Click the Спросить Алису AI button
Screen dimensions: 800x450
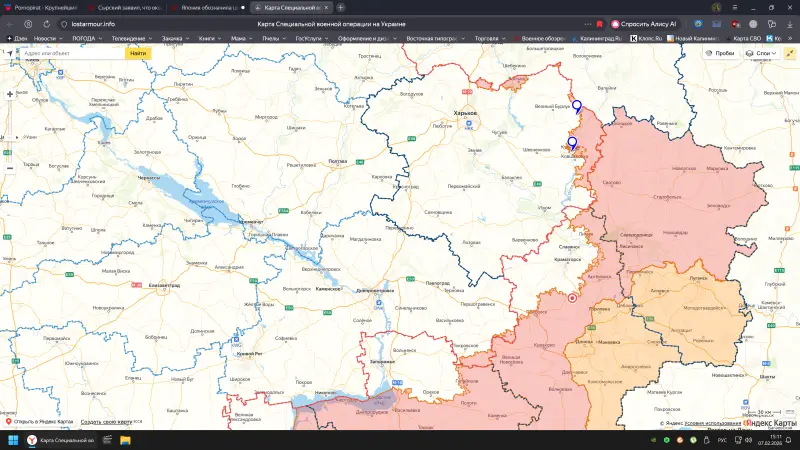pos(645,22)
